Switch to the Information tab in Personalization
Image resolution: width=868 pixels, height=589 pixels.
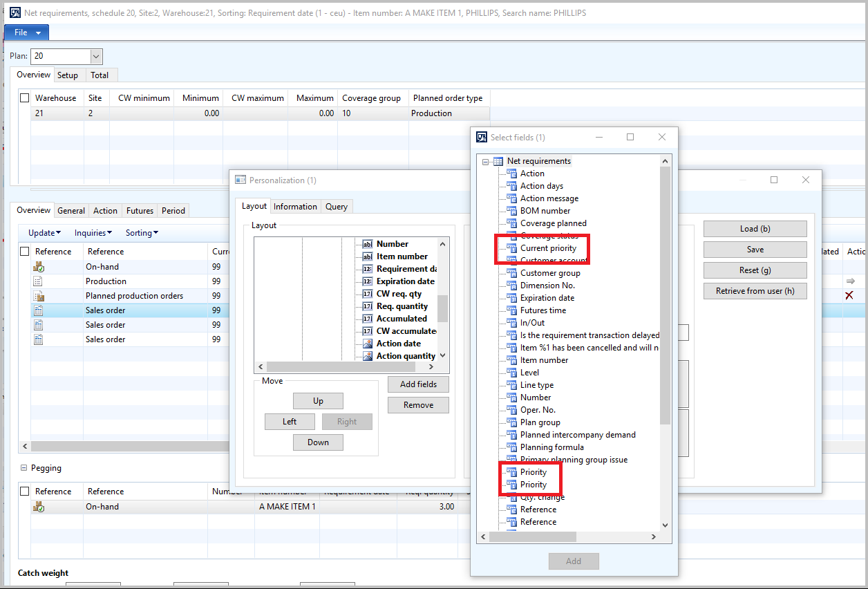point(295,207)
